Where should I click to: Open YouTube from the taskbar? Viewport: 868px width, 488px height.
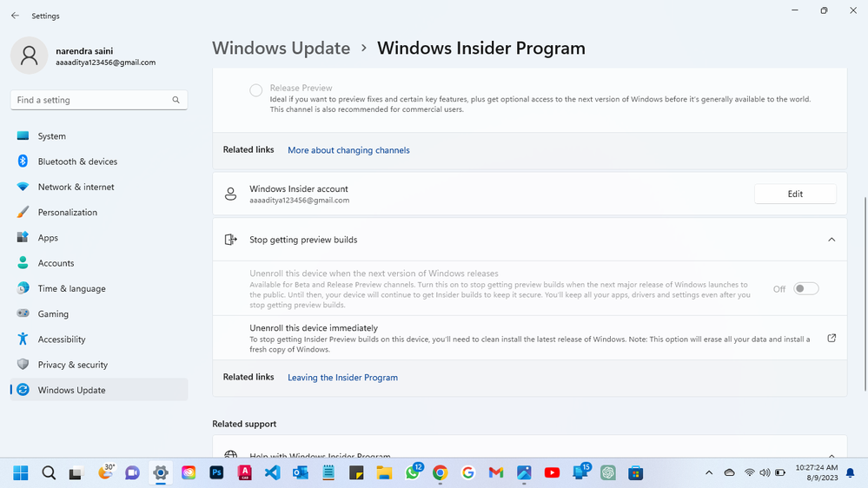pos(552,473)
